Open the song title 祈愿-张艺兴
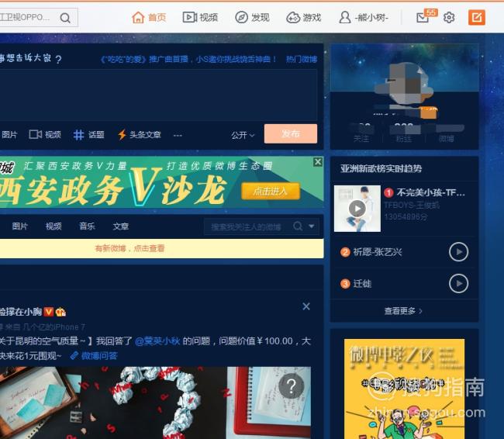 point(378,252)
